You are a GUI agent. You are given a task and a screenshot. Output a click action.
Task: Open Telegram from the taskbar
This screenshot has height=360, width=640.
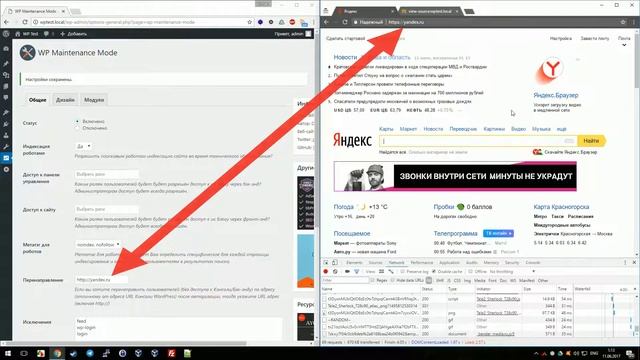click(x=90, y=353)
